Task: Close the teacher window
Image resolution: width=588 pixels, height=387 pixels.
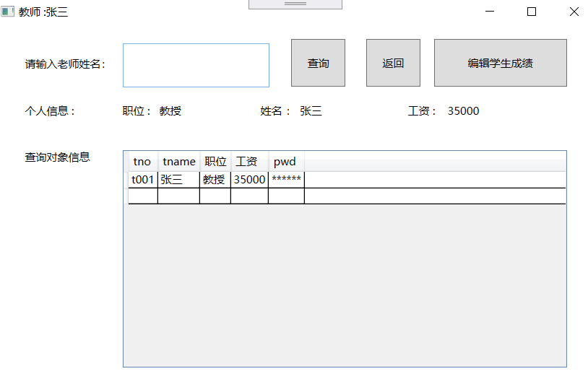Action: [574, 12]
